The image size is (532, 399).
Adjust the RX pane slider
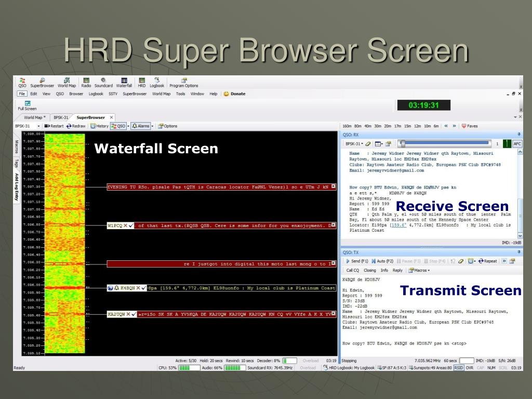click(445, 143)
